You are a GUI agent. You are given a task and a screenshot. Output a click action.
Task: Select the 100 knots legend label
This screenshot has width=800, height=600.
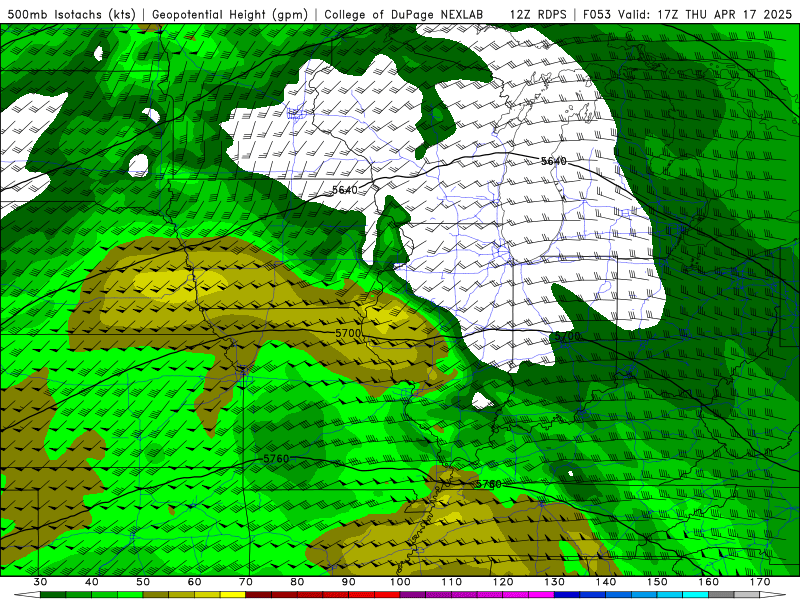tap(400, 582)
